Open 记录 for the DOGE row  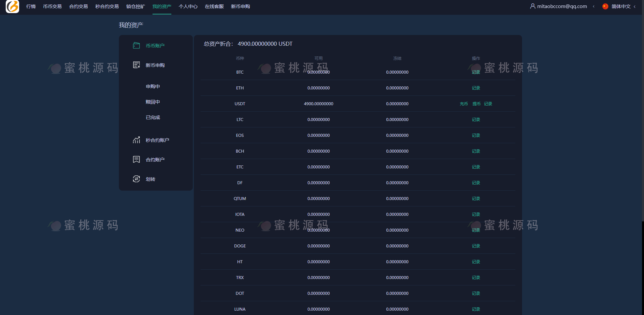pyautogui.click(x=476, y=246)
